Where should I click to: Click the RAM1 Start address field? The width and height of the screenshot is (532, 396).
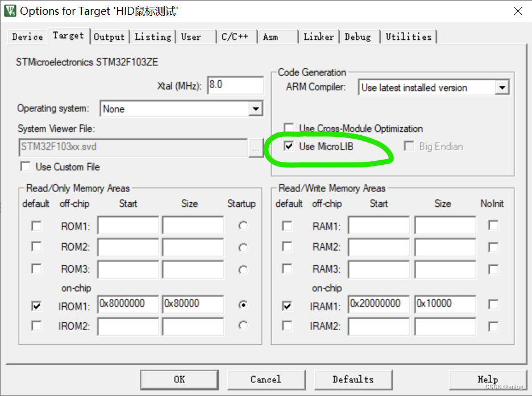(x=379, y=225)
